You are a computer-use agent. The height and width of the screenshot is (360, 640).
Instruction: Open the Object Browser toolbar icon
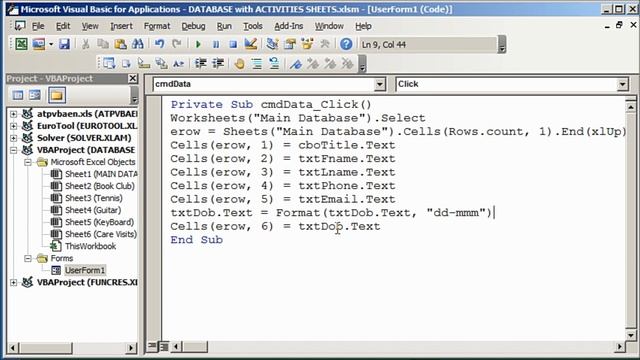307,44
